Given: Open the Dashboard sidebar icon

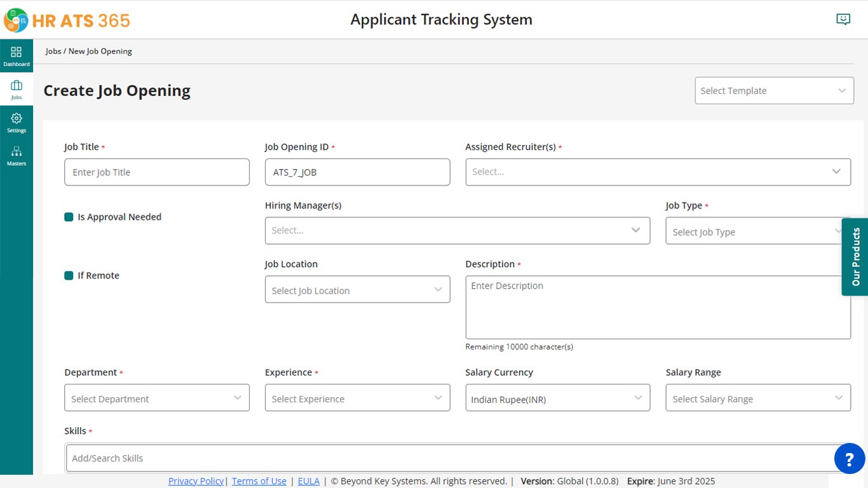Looking at the screenshot, I should click(17, 55).
